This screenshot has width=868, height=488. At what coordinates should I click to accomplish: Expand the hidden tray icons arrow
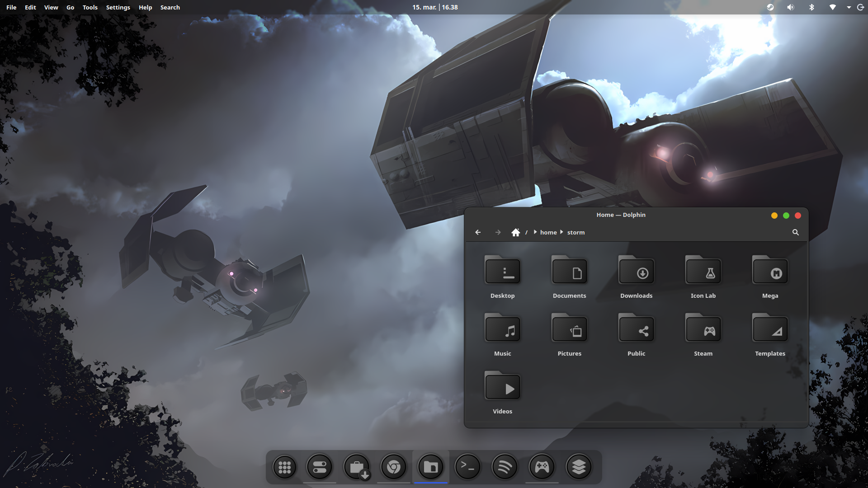point(849,7)
